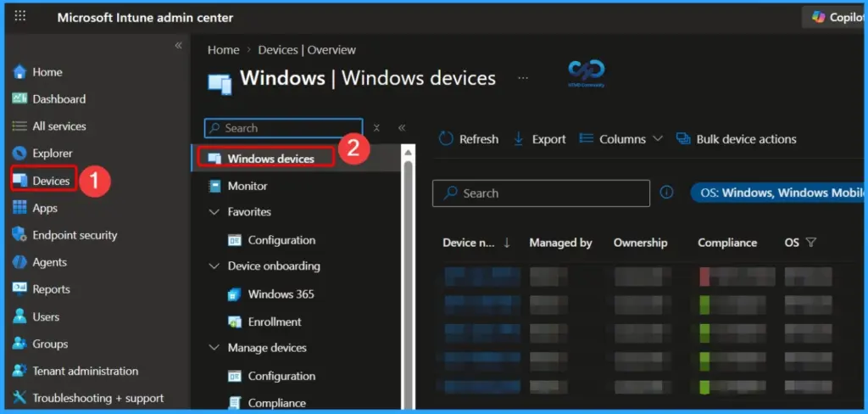The height and width of the screenshot is (414, 868).
Task: Click the Explorer compass icon
Action: (x=19, y=154)
